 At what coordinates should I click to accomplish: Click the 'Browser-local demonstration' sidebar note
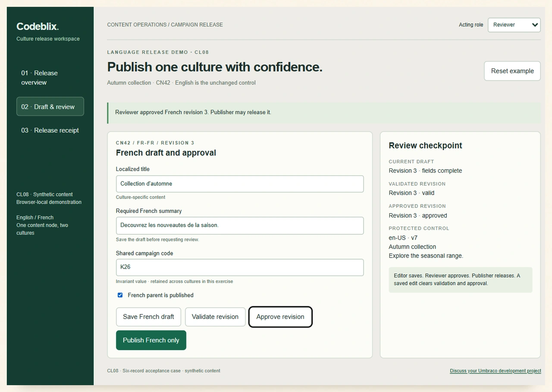pyautogui.click(x=49, y=202)
